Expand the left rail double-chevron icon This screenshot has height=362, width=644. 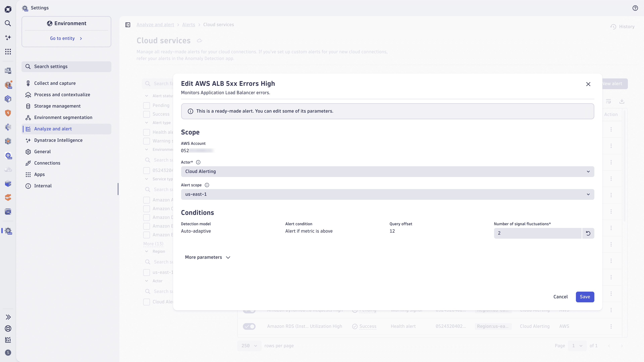tap(8, 317)
